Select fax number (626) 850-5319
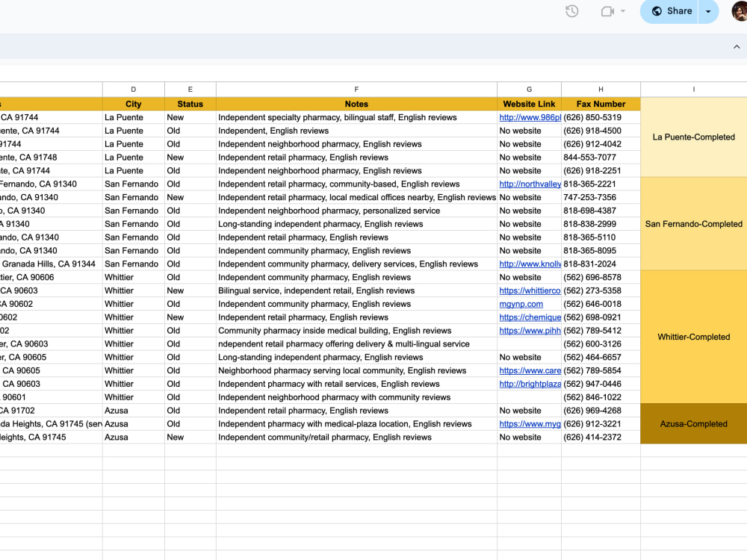This screenshot has height=560, width=747. [x=601, y=117]
